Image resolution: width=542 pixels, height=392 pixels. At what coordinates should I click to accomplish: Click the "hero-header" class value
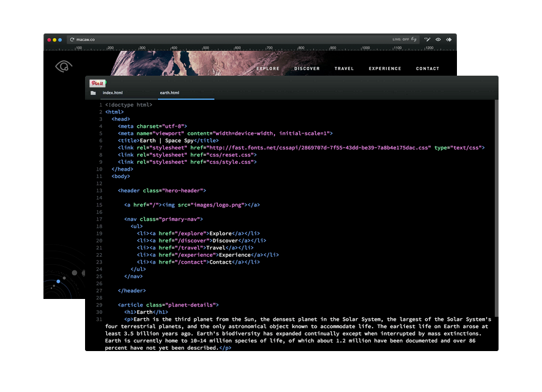click(x=183, y=190)
